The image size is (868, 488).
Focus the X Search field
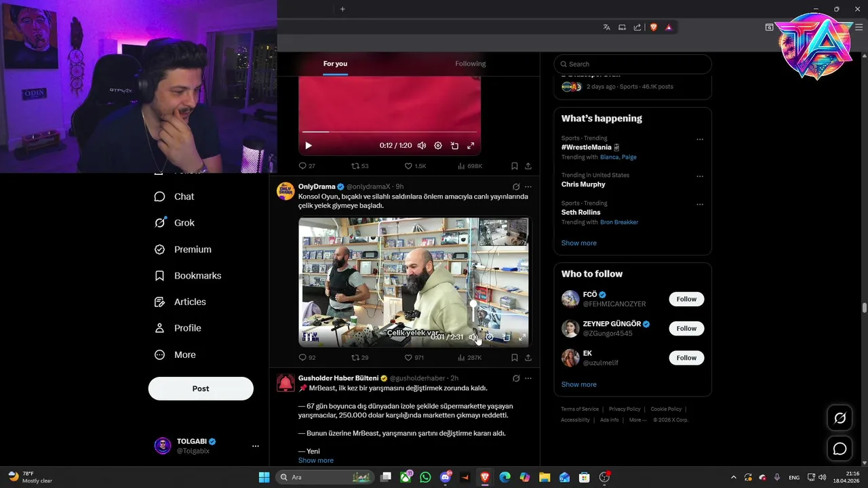633,64
